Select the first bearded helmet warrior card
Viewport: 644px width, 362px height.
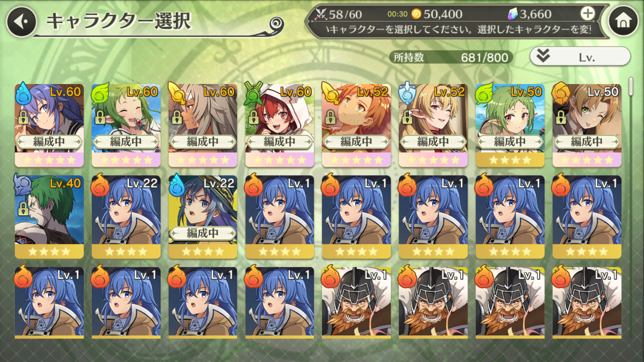(356, 303)
